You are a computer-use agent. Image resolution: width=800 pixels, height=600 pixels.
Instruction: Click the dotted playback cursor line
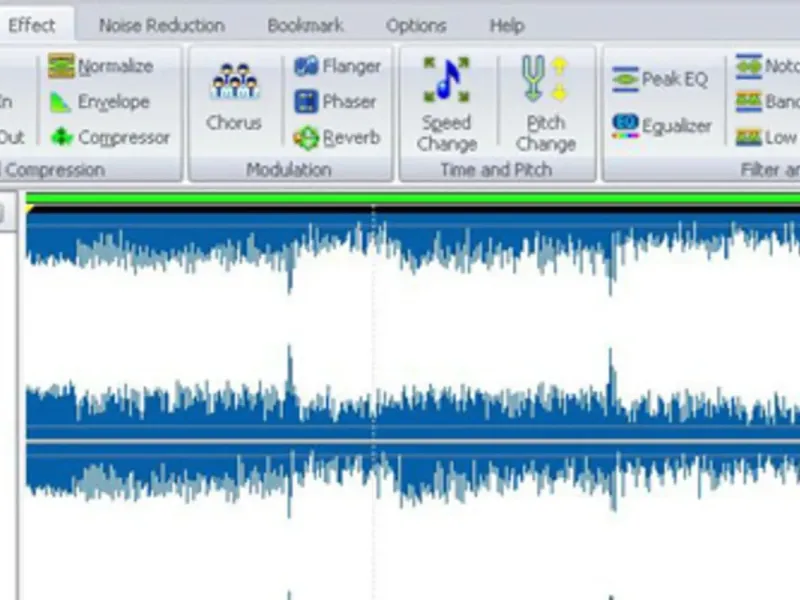coord(373,402)
